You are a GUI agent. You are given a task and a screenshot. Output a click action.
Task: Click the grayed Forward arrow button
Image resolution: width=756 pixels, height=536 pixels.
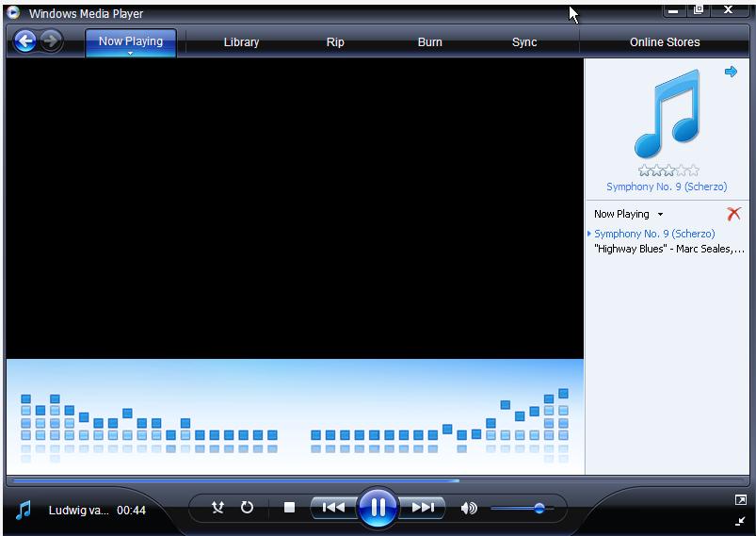[51, 41]
